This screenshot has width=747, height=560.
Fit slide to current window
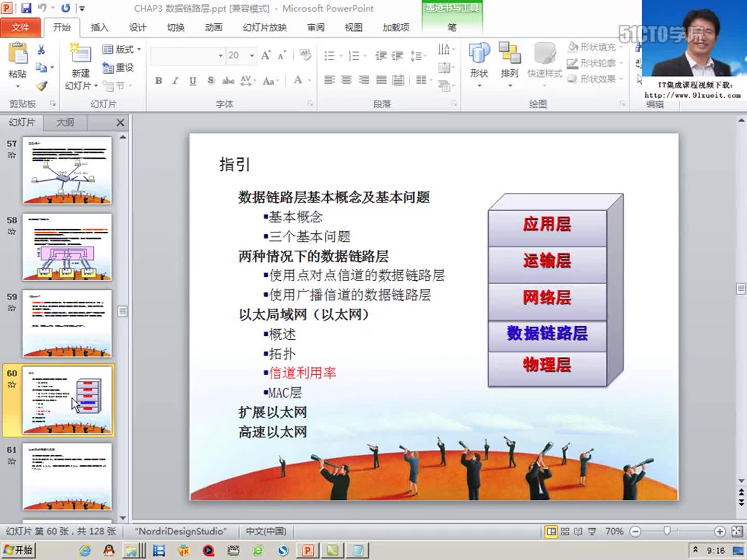coord(737,531)
